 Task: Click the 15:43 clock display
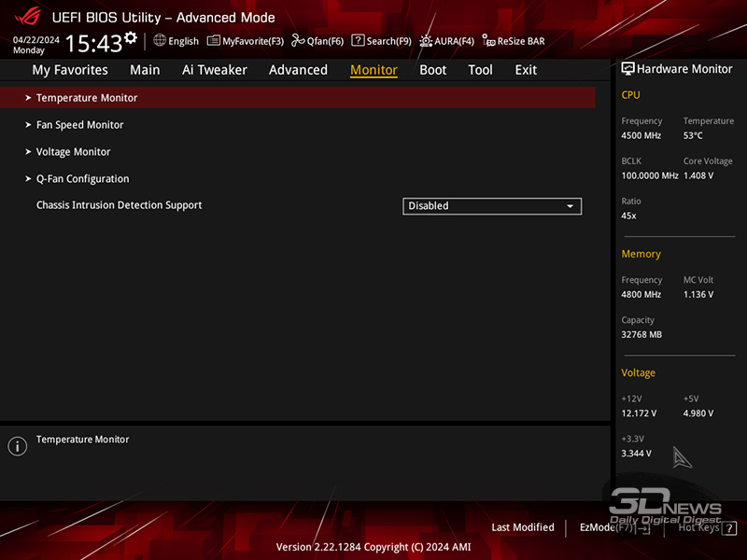coord(94,43)
